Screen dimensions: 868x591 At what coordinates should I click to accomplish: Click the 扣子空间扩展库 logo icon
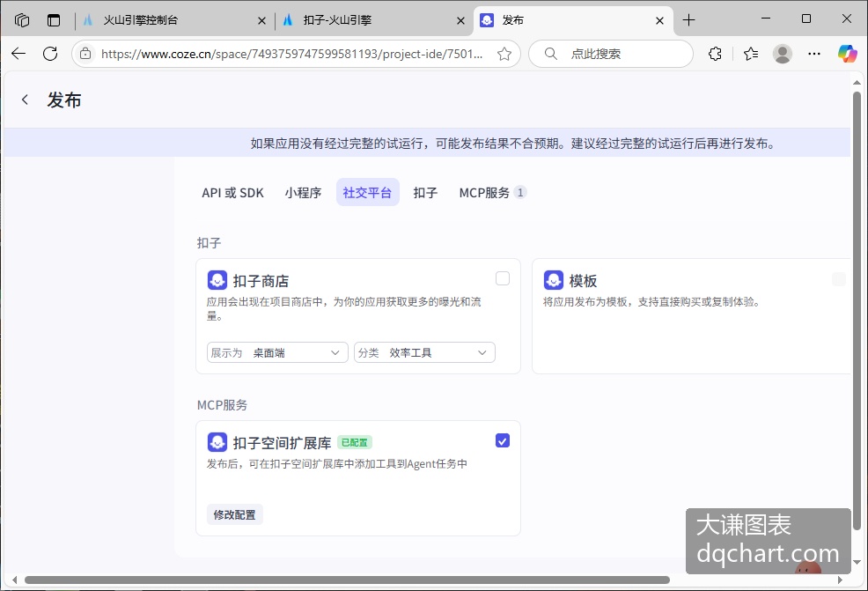pos(217,442)
